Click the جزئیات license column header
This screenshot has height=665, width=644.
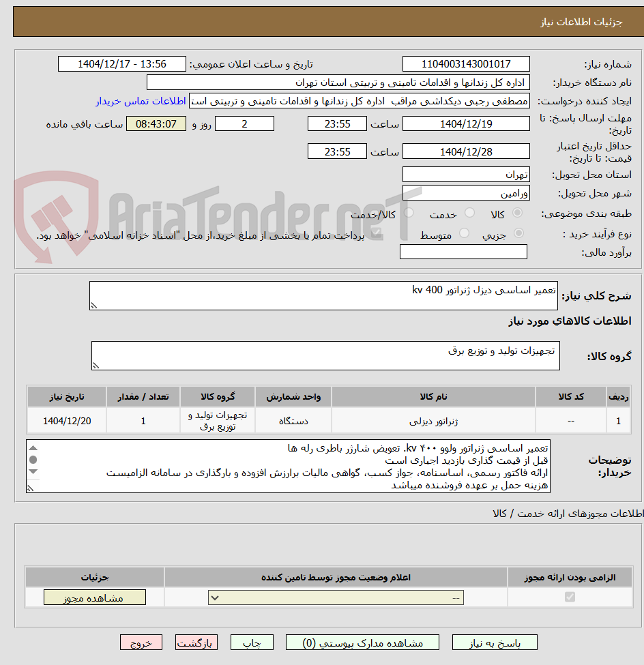pos(95,577)
